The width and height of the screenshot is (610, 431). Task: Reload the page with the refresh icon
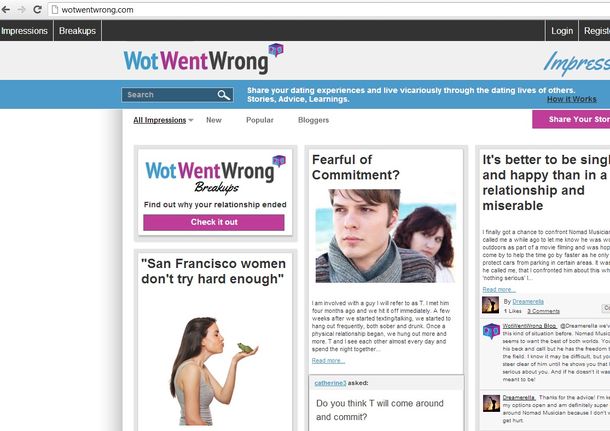pos(37,9)
